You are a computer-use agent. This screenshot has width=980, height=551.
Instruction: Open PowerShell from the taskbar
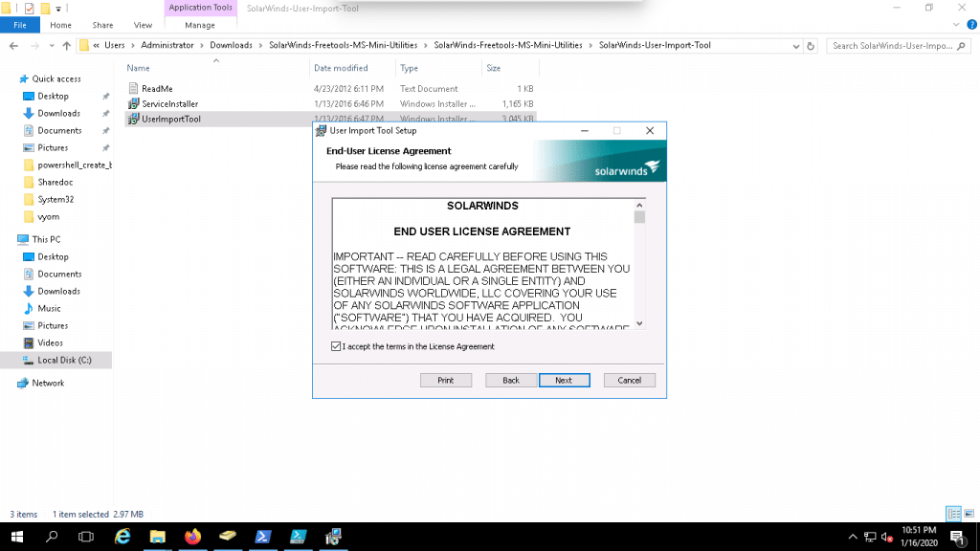262,537
